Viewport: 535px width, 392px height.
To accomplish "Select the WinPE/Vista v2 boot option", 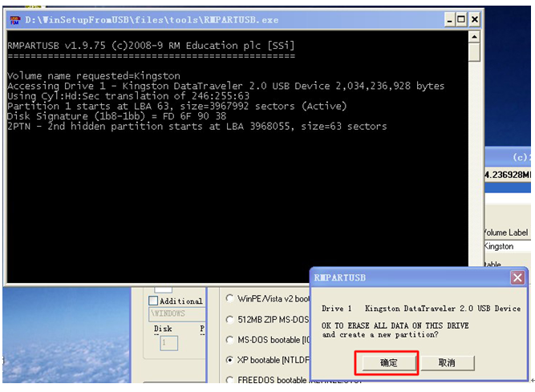I will pos(229,299).
